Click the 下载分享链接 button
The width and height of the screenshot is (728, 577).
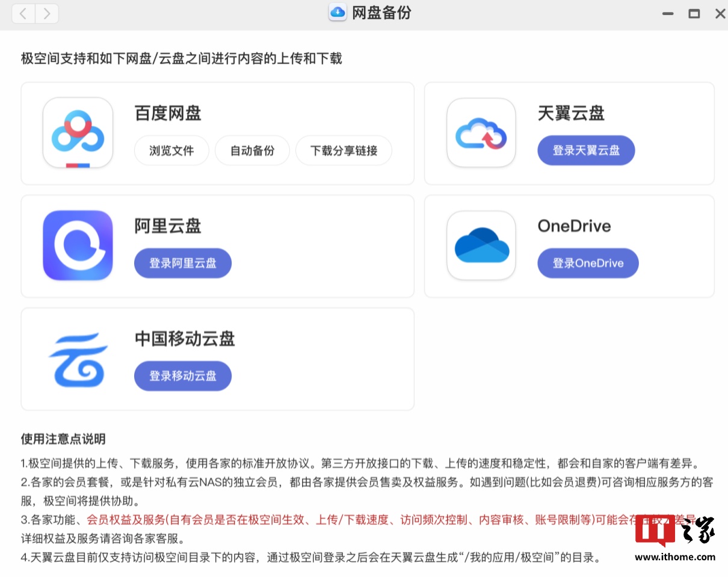[x=344, y=150]
